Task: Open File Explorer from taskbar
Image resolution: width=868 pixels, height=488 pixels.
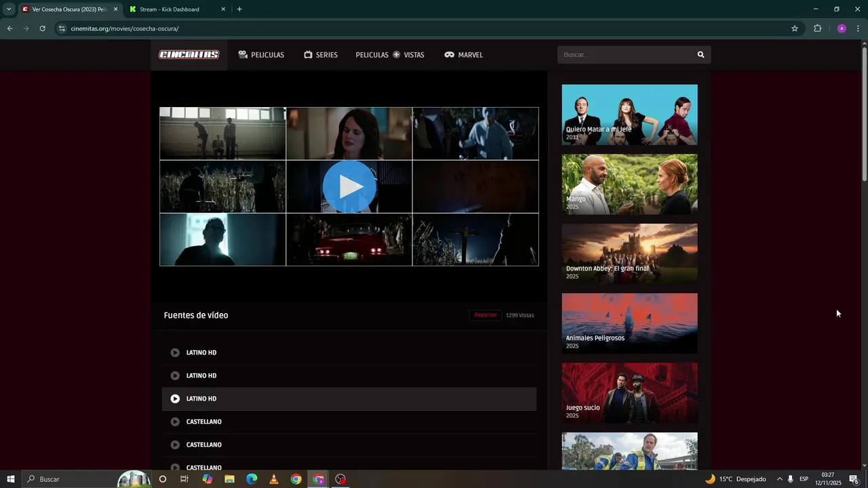Action: [x=229, y=479]
